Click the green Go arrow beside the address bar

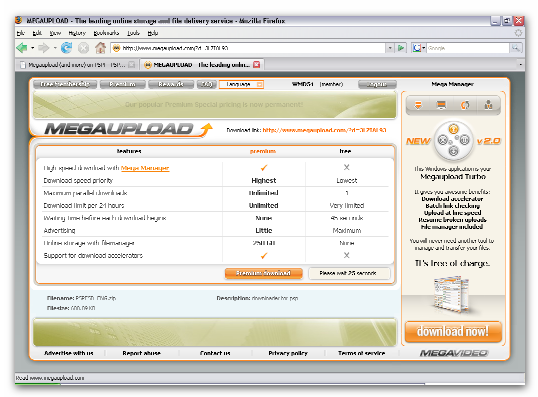(400, 48)
